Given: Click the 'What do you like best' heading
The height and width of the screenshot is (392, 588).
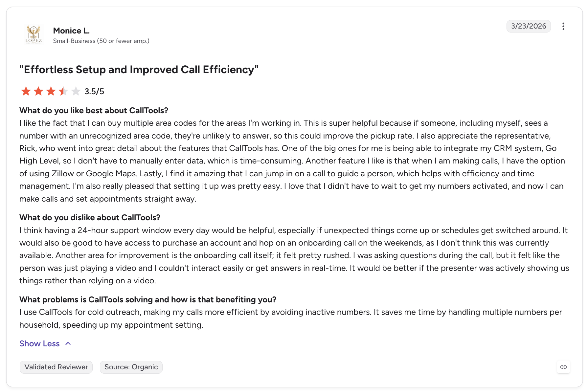Looking at the screenshot, I should click(94, 111).
